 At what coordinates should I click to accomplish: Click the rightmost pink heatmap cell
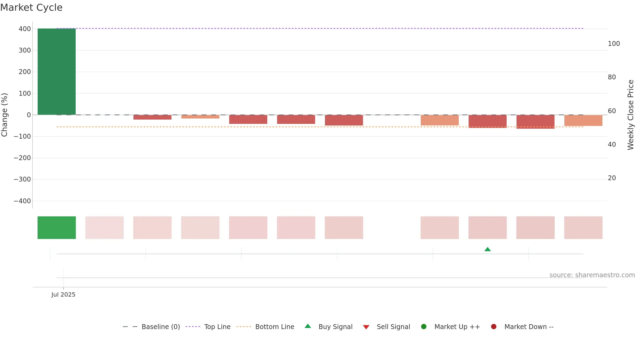(x=583, y=228)
